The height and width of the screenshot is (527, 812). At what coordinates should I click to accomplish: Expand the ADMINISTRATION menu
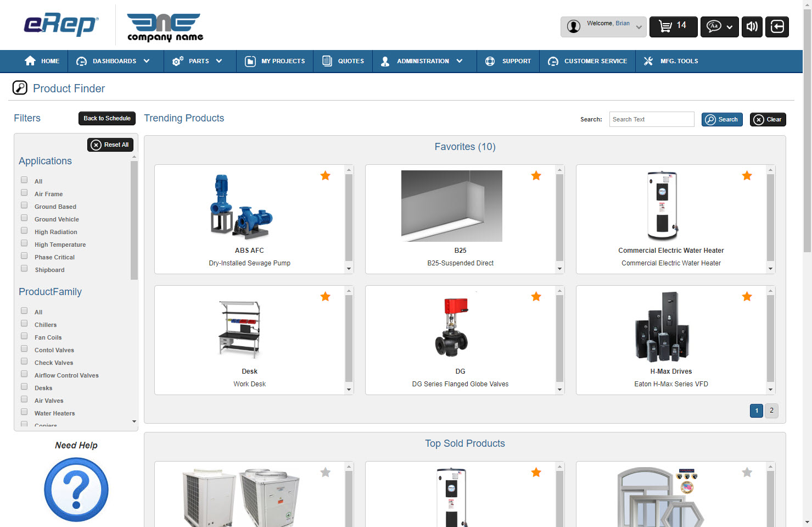(x=422, y=61)
